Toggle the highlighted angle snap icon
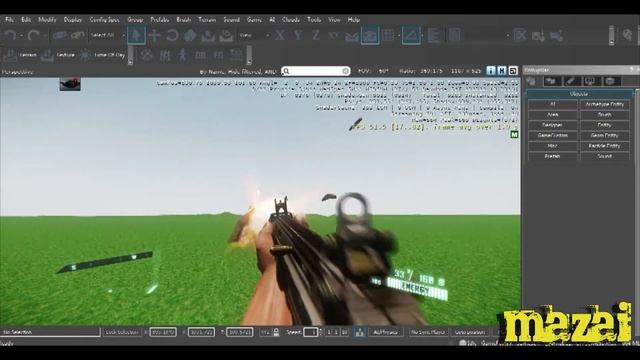Image resolution: width=640 pixels, height=360 pixels. [411, 36]
